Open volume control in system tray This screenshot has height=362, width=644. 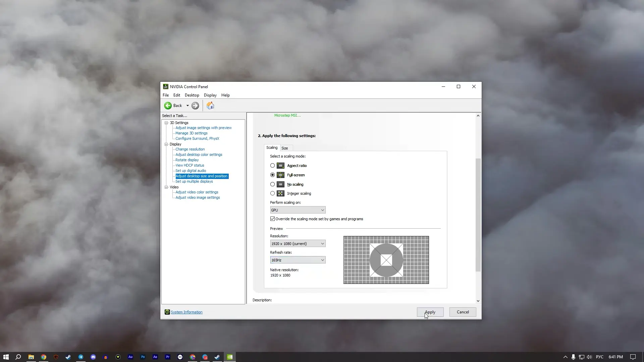pos(589,357)
